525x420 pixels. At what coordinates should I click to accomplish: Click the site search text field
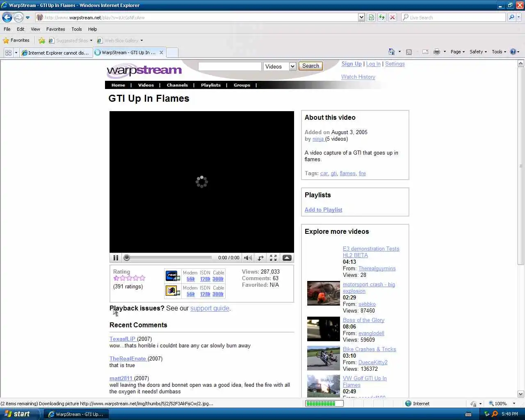[x=230, y=66]
